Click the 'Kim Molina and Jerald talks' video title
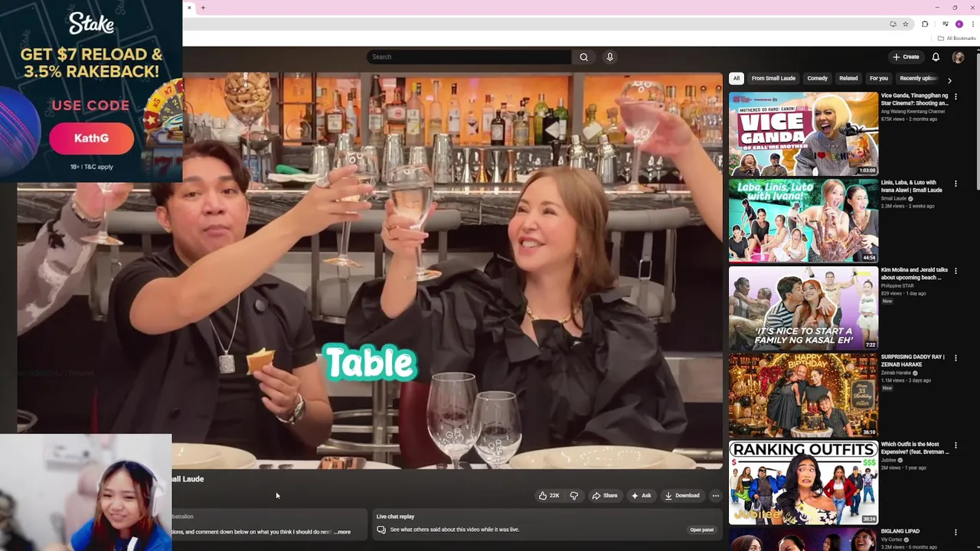Screen dimensions: 980x551 (x=914, y=273)
